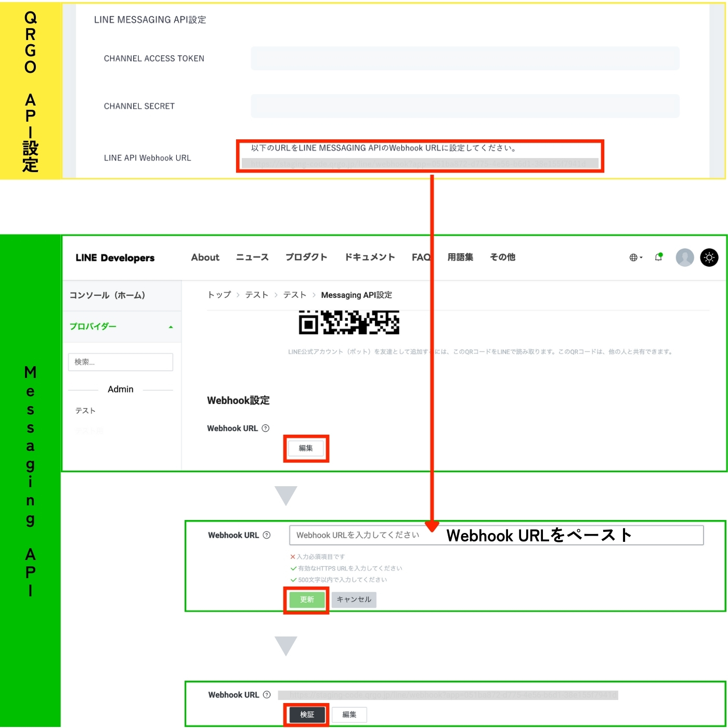This screenshot has height=728, width=728.
Task: Click the green 更新 button
Action: [307, 600]
